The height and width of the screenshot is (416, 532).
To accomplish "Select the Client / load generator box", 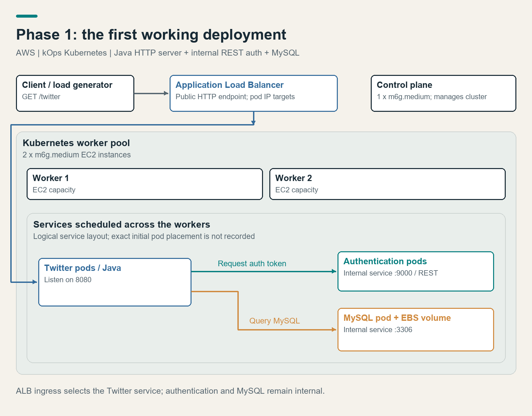I will pos(75,93).
